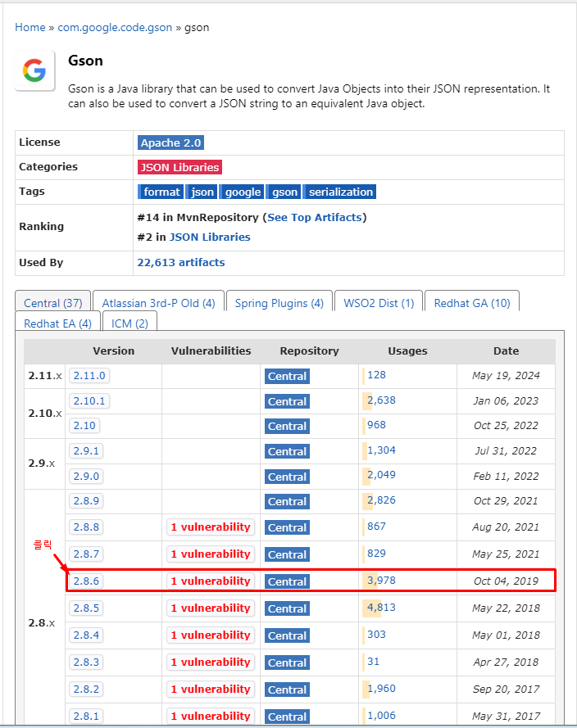The image size is (577, 728).
Task: Click Central repository badge for 2.8.6
Action: pos(287,581)
